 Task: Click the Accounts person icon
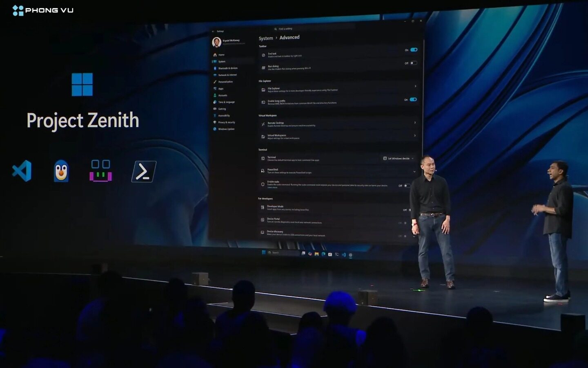point(215,95)
